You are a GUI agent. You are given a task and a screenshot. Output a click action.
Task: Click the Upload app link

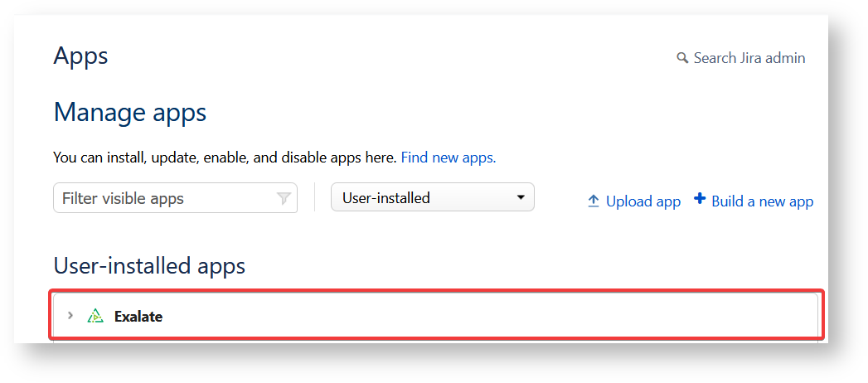(643, 201)
